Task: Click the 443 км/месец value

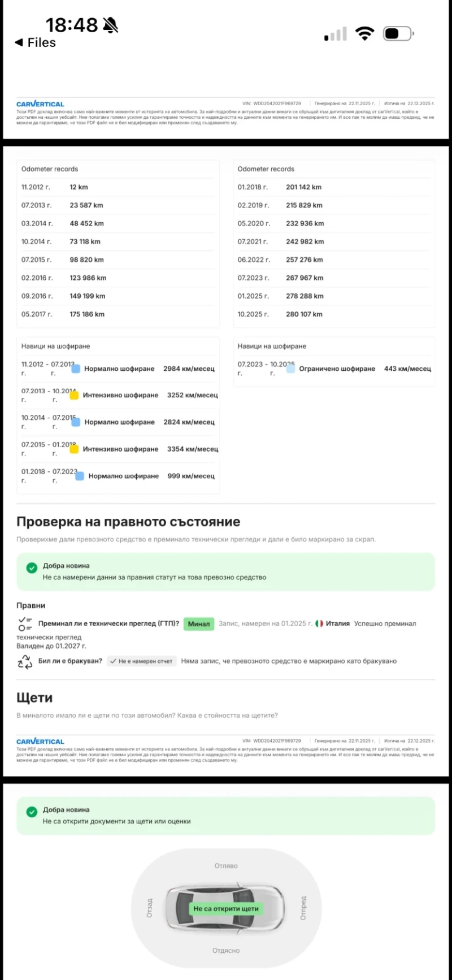Action: coord(407,368)
